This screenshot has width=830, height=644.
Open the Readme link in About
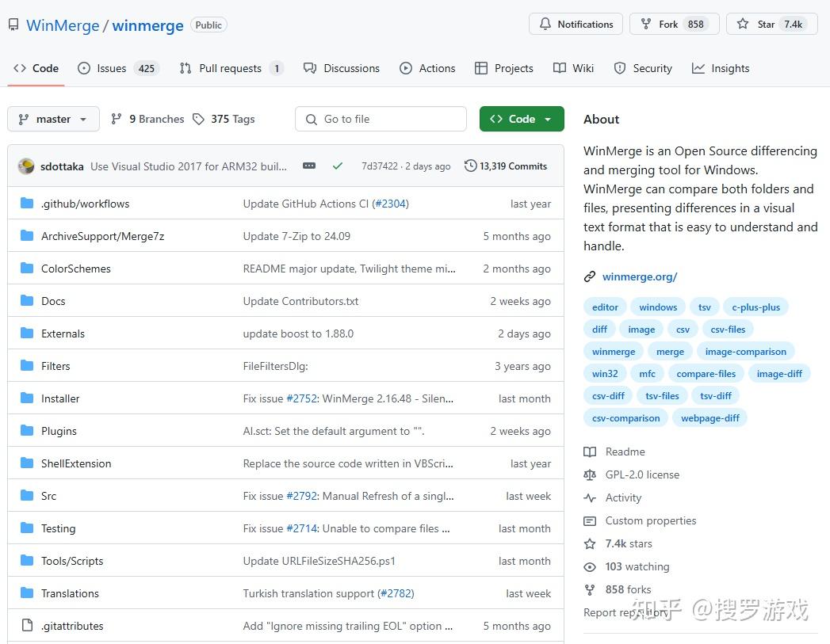625,452
